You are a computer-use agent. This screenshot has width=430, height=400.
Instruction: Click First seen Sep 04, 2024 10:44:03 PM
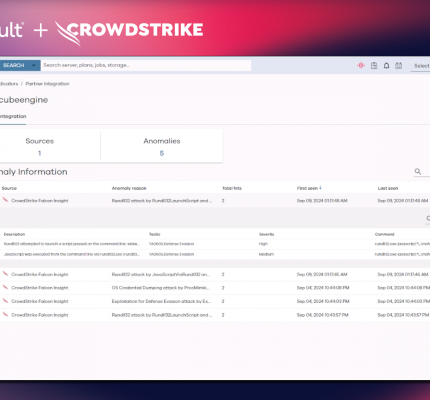(323, 301)
